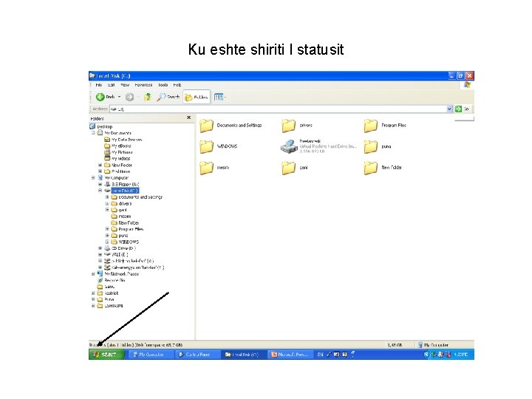This screenshot has width=532, height=399.
Task: Select mesim folder in the tree
Action: [x=125, y=216]
